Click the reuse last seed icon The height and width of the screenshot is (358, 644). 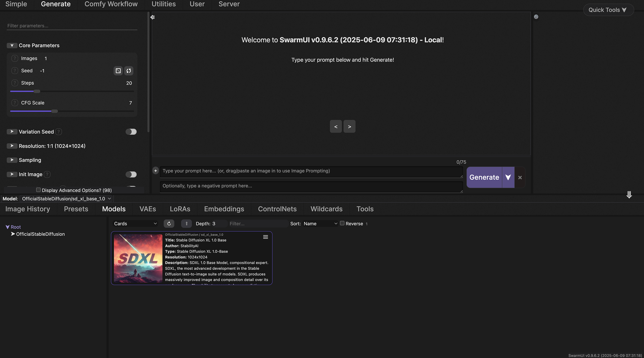[129, 71]
